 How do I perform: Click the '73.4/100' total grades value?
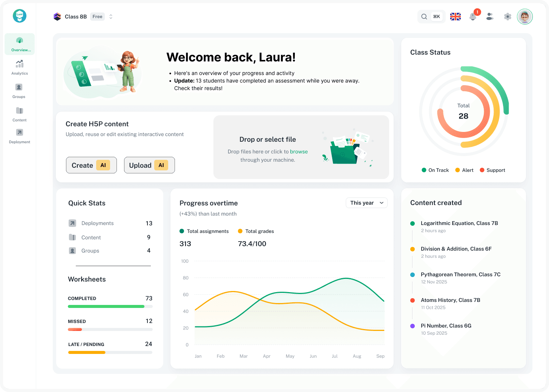click(x=252, y=243)
